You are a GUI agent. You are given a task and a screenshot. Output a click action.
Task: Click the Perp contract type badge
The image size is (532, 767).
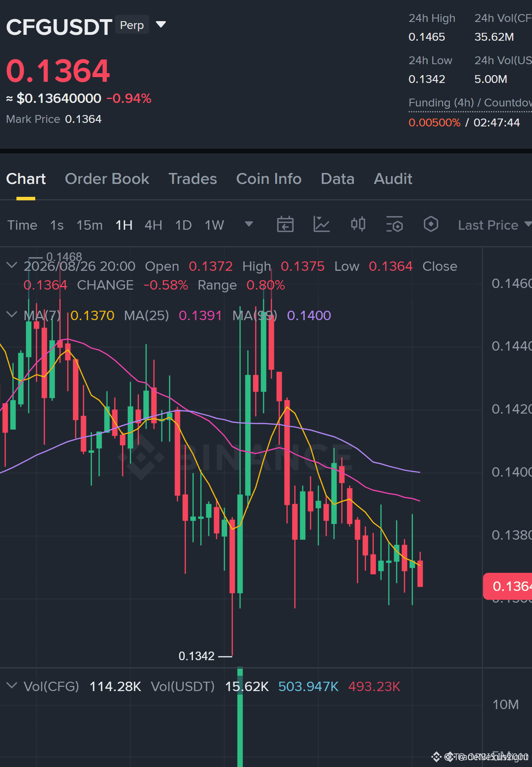coord(132,25)
